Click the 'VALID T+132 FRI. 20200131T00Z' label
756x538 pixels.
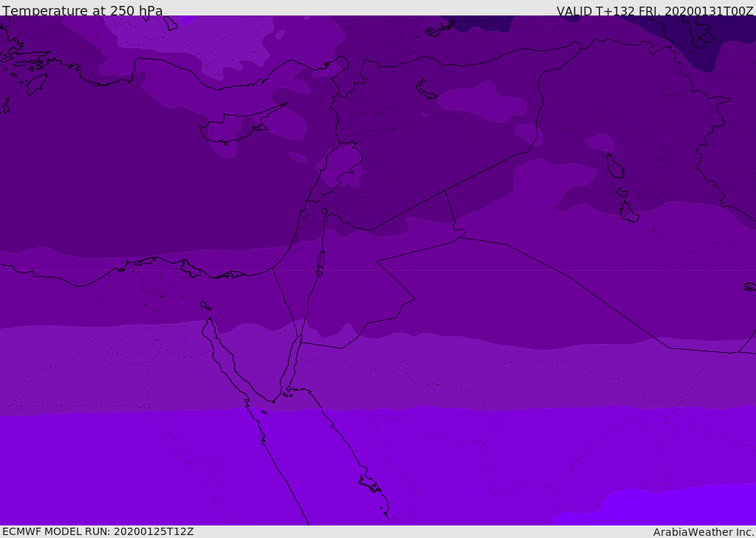click(655, 11)
